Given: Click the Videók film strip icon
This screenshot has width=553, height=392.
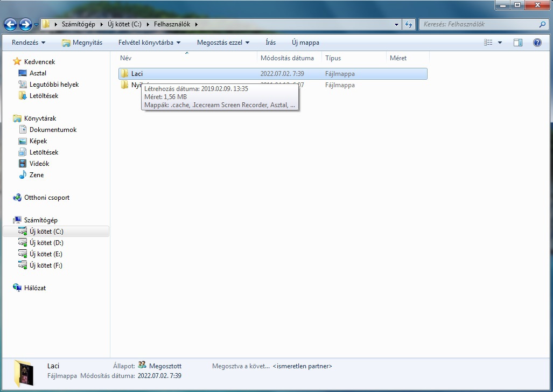Looking at the screenshot, I should coord(23,163).
